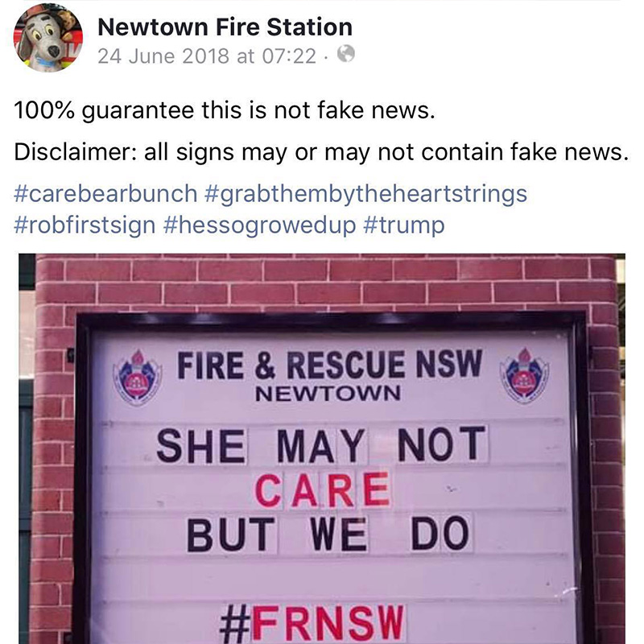Viewport: 644px width, 644px height.
Task: Click the Disclaimer post text line
Action: (321, 152)
